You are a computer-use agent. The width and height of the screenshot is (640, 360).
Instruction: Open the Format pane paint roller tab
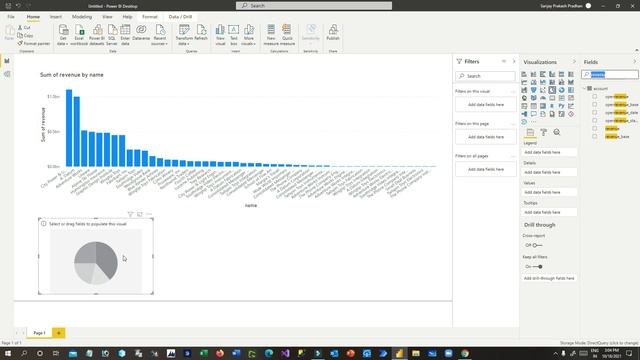pos(544,132)
